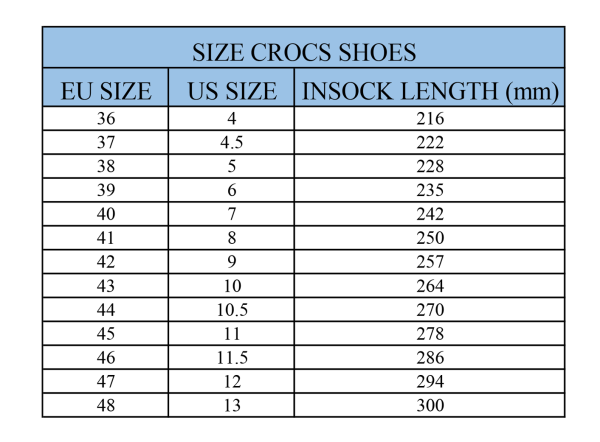
Task: Select the EU SIZE column header
Action: pos(106,87)
